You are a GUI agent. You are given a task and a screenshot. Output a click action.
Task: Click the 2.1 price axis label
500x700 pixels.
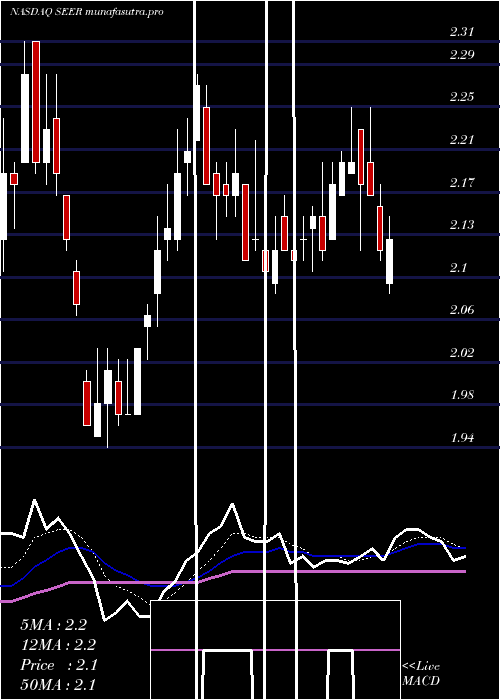pos(458,267)
